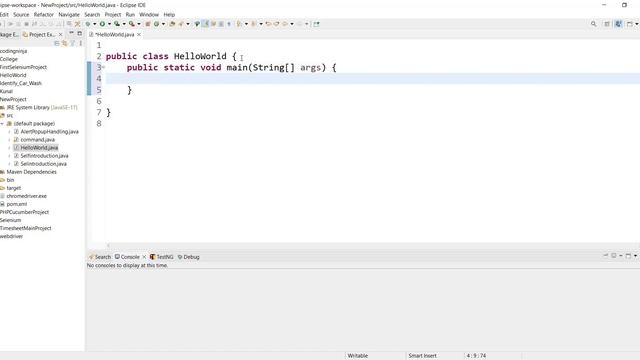This screenshot has width=640, height=360.
Task: Minimize the Package Explorer view
Action: [71, 33]
